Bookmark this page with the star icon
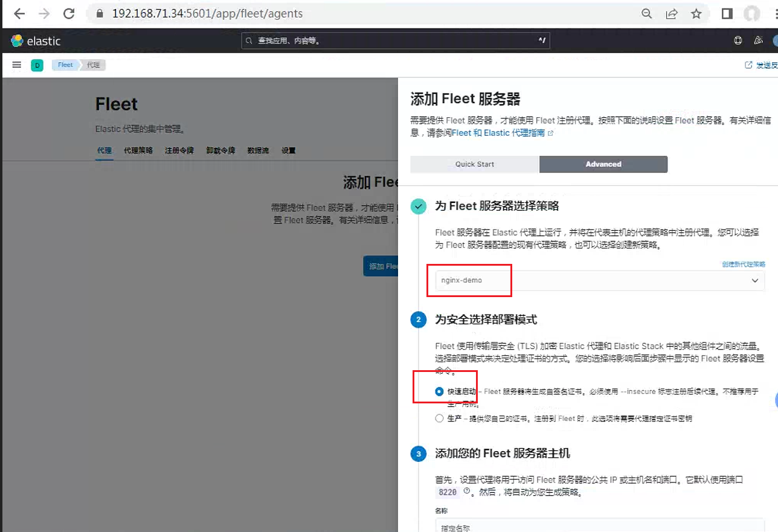 point(696,13)
